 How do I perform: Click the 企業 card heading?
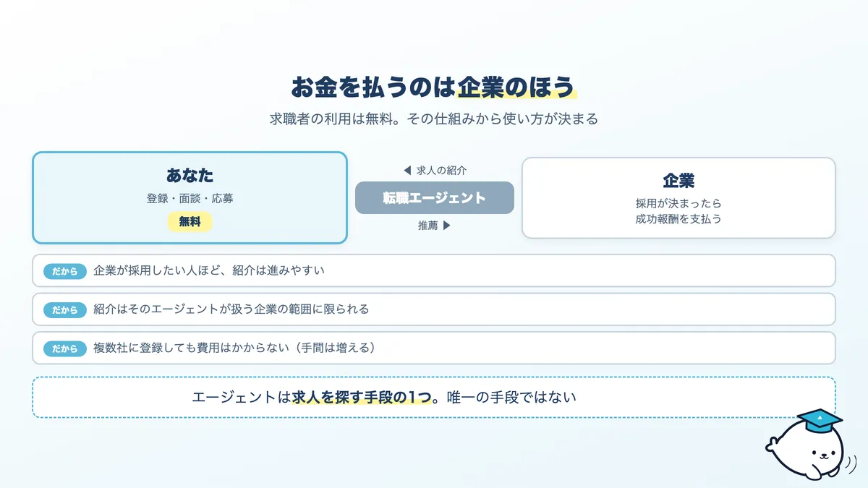tap(678, 180)
